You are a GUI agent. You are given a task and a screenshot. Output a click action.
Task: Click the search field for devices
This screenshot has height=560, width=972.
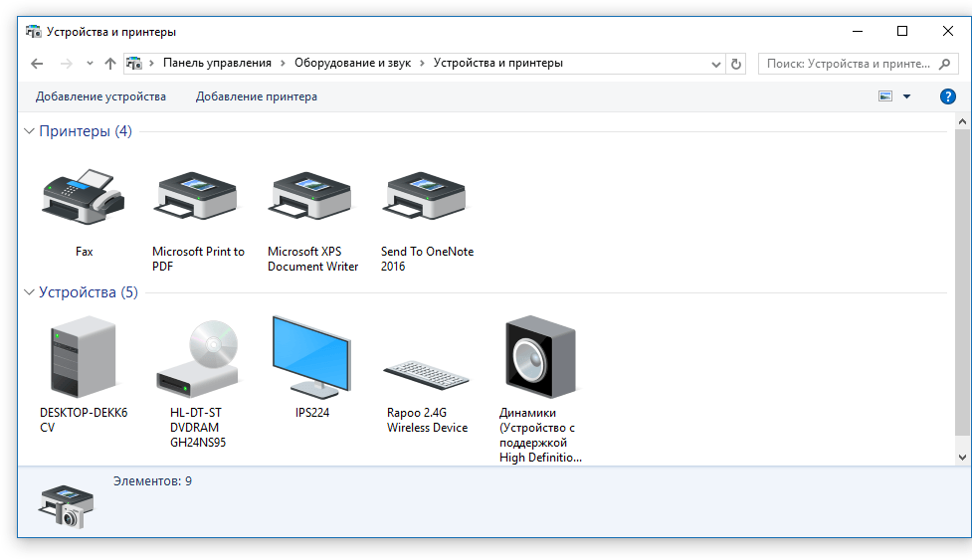(x=846, y=64)
